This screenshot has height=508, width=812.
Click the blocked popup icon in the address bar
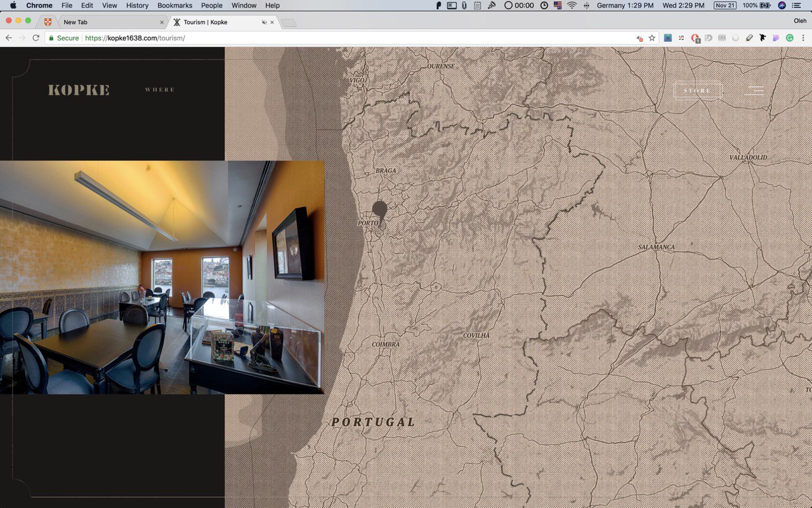[639, 38]
